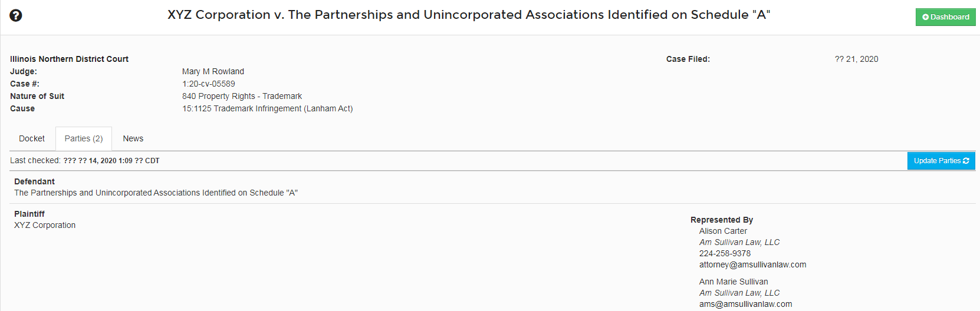Click the 15:1125 Trademark Infringement cause text

point(267,108)
